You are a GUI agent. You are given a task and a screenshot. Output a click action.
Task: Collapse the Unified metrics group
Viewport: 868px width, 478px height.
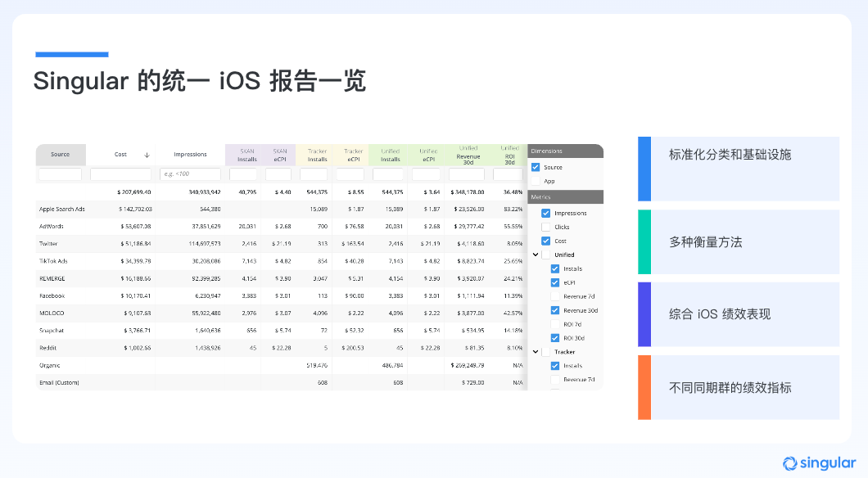click(536, 255)
